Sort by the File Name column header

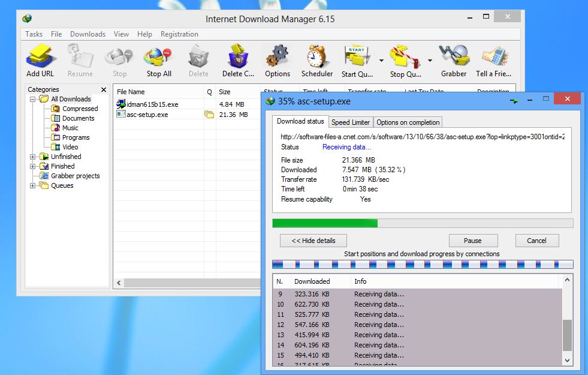pyautogui.click(x=159, y=92)
